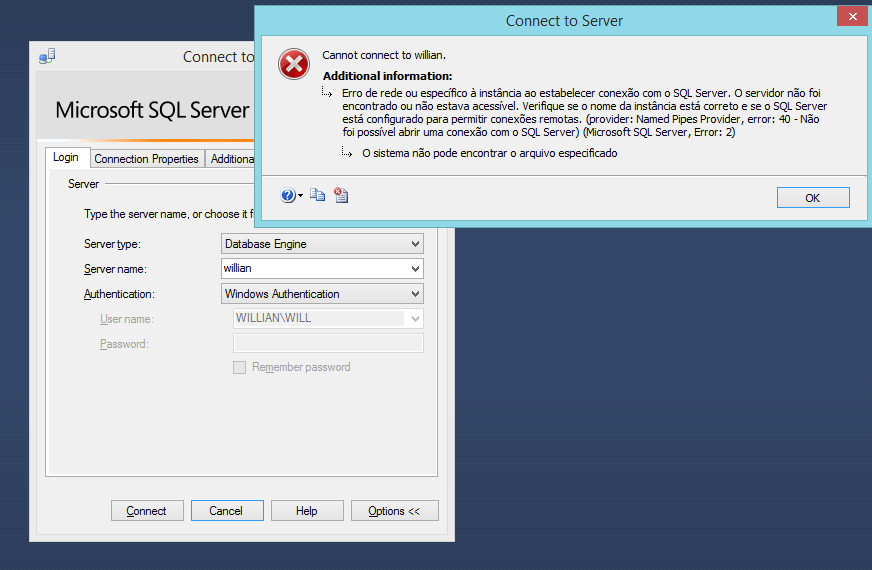The image size is (872, 570).
Task: Click the 'Server type:' label
Action: [112, 244]
